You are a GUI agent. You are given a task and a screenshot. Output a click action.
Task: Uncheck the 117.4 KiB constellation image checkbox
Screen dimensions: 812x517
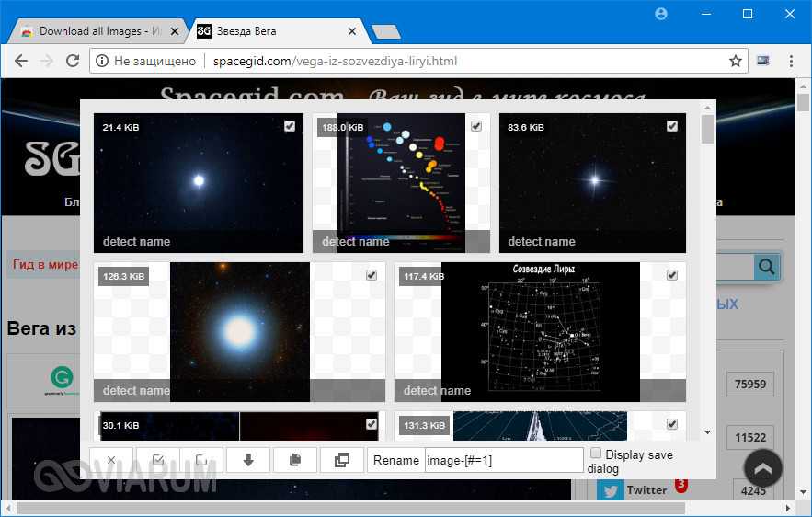click(672, 275)
